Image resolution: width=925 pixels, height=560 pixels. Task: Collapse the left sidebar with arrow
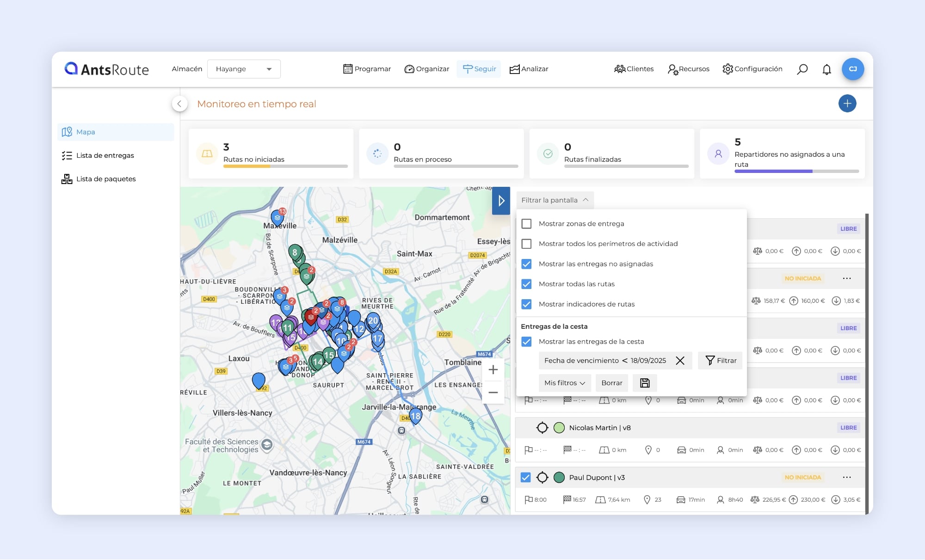pos(179,104)
